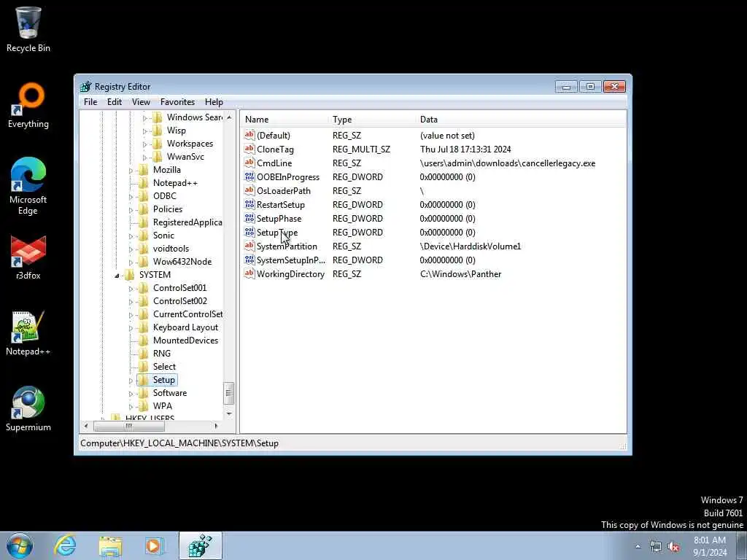Image resolution: width=747 pixels, height=560 pixels.
Task: Click the CloneTag value icon
Action: coord(249,149)
